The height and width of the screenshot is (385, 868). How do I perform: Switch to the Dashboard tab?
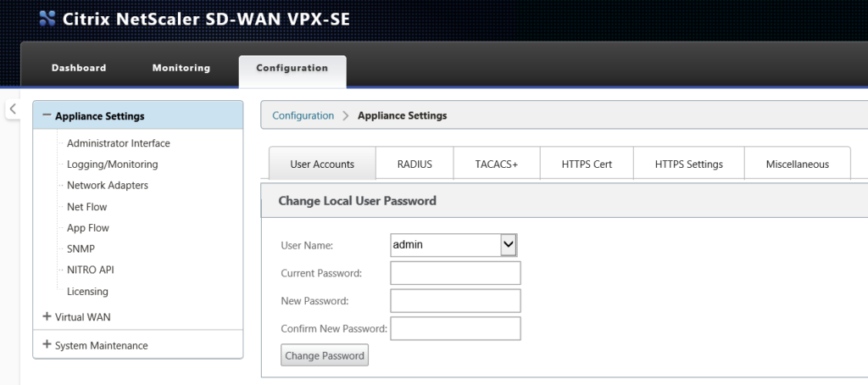point(79,68)
